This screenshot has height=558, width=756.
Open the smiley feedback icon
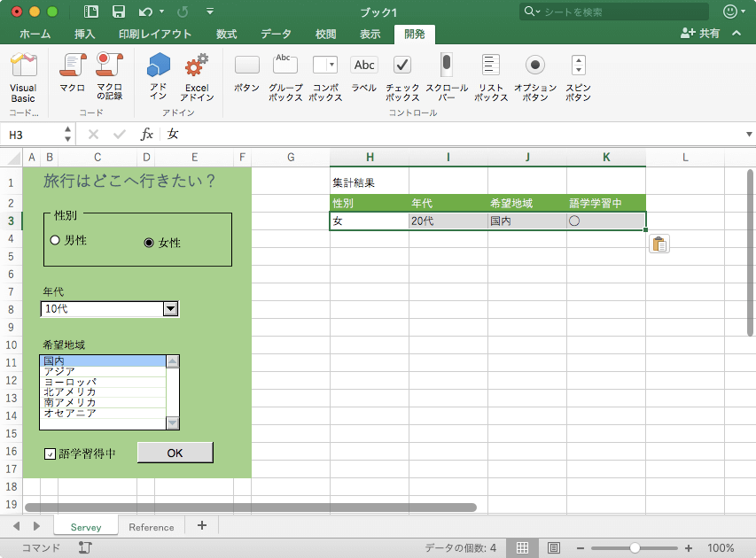(x=731, y=12)
